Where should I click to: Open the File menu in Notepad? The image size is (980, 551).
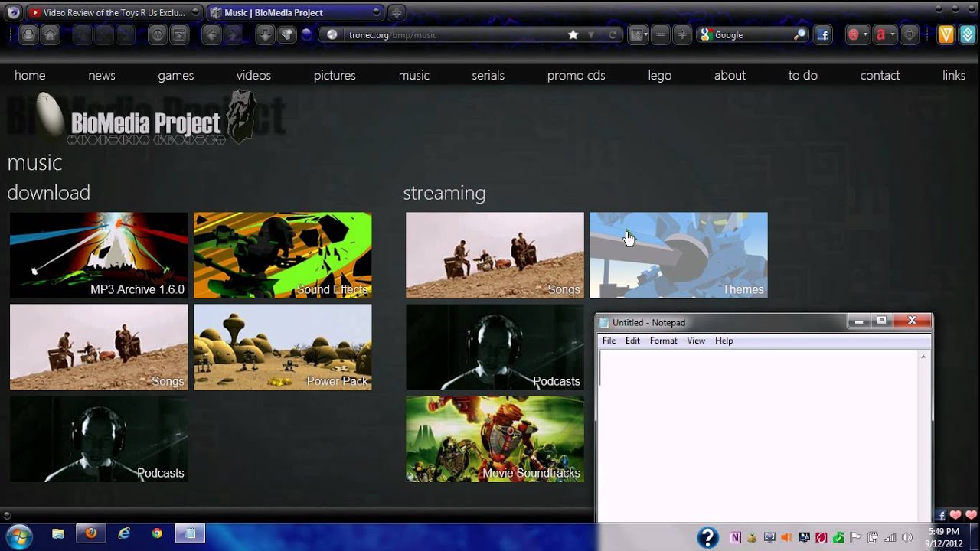pyautogui.click(x=609, y=341)
